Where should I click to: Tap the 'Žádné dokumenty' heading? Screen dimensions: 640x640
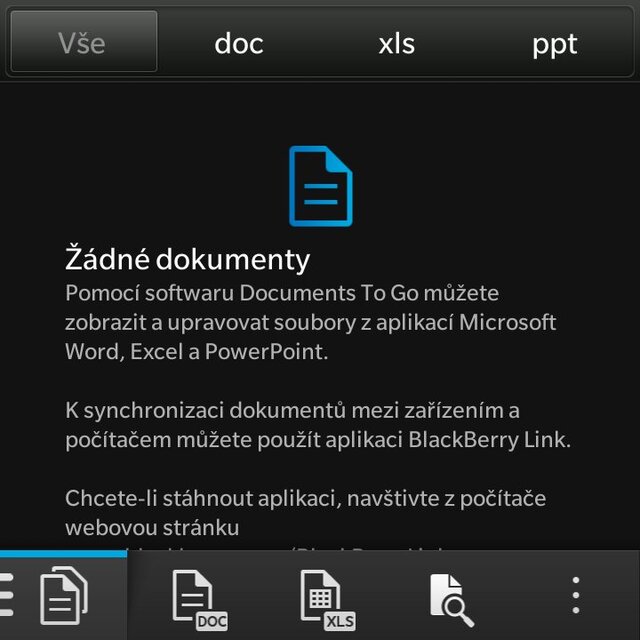[x=187, y=259]
